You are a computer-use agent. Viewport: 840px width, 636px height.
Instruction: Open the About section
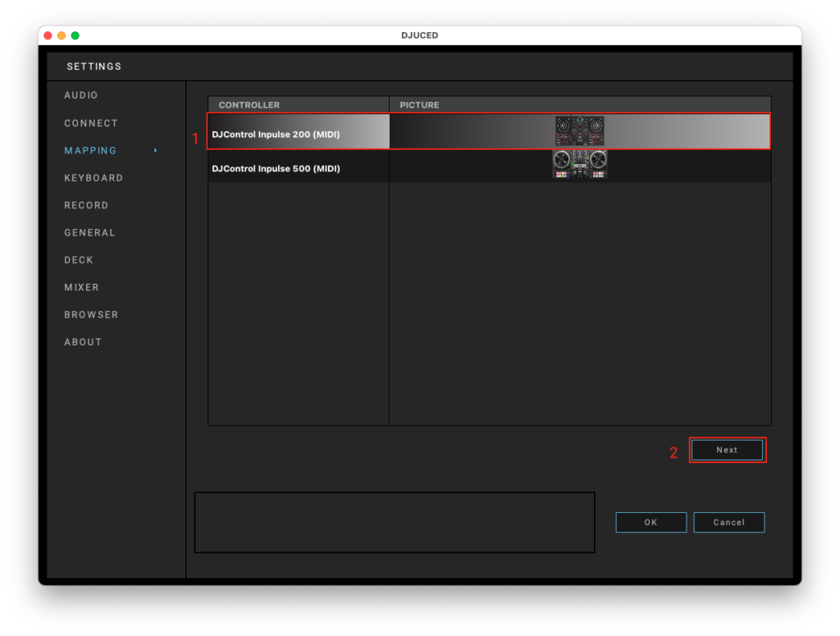tap(83, 342)
